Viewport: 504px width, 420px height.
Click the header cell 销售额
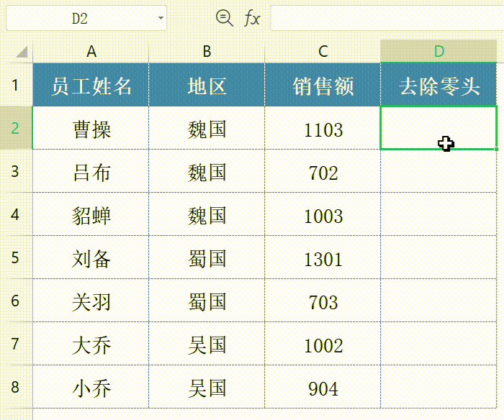click(323, 85)
